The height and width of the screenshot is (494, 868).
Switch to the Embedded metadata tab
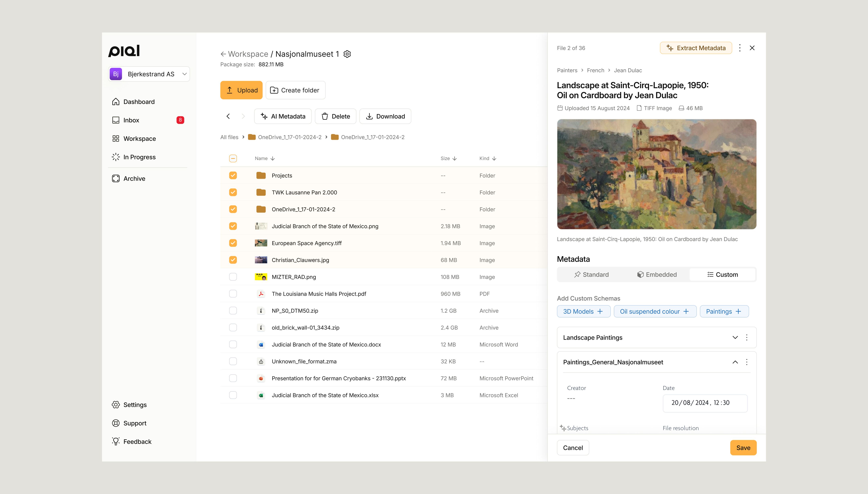[x=656, y=275]
